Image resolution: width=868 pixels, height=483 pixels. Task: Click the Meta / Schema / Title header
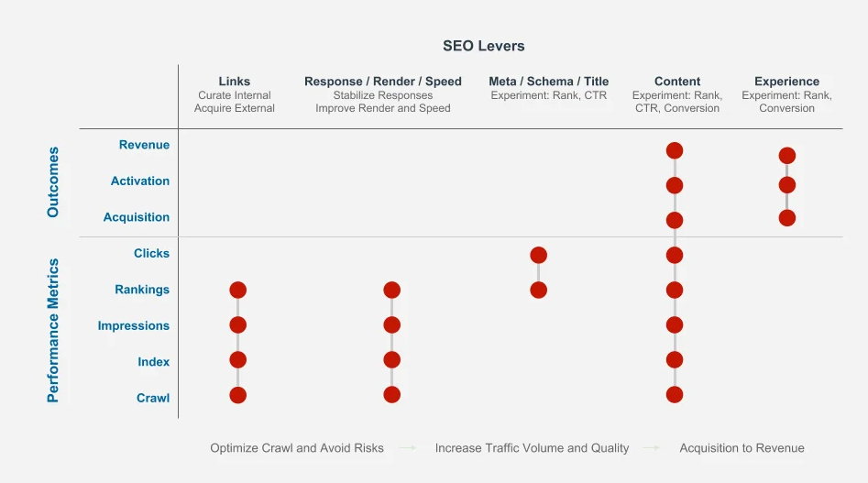click(x=548, y=82)
